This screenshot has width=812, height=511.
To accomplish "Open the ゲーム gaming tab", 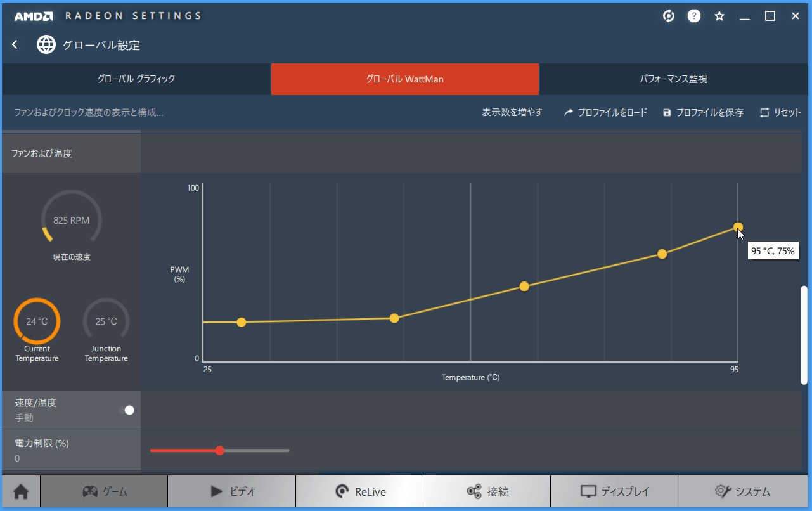I will [x=104, y=491].
